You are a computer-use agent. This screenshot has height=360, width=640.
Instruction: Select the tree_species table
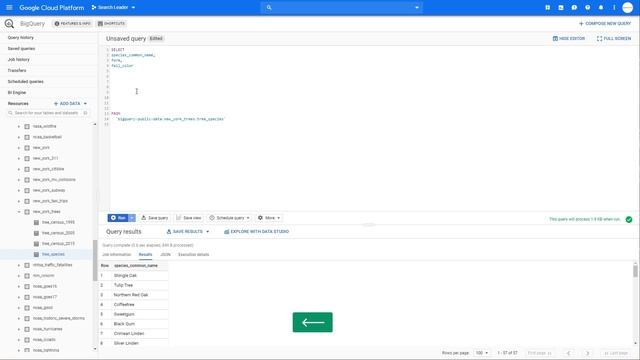coord(53,254)
